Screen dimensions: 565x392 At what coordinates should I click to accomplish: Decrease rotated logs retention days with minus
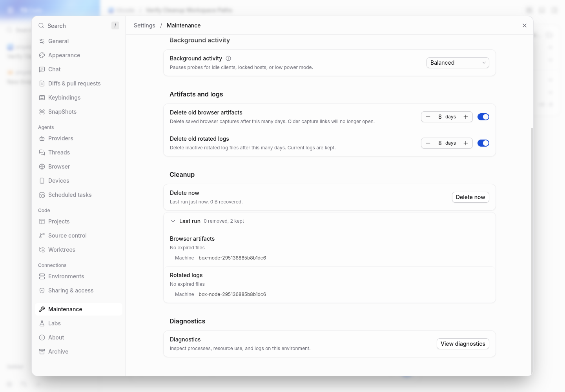(428, 143)
